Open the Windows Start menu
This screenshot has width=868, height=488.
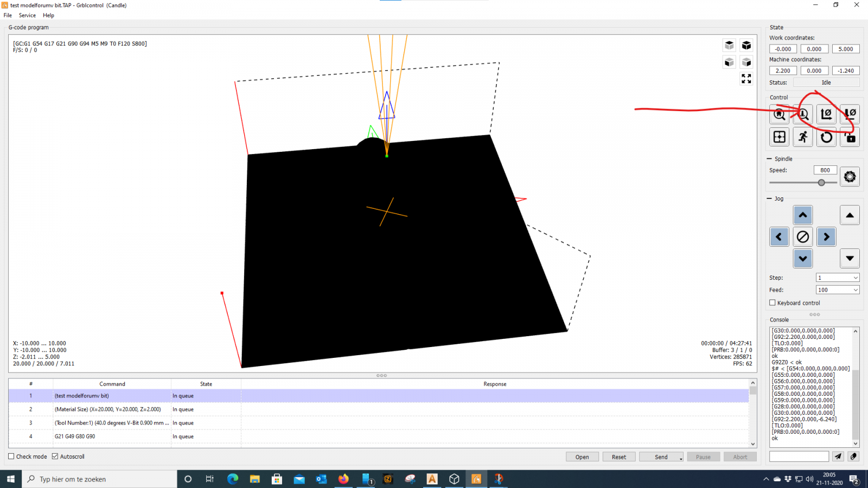pos(11,479)
